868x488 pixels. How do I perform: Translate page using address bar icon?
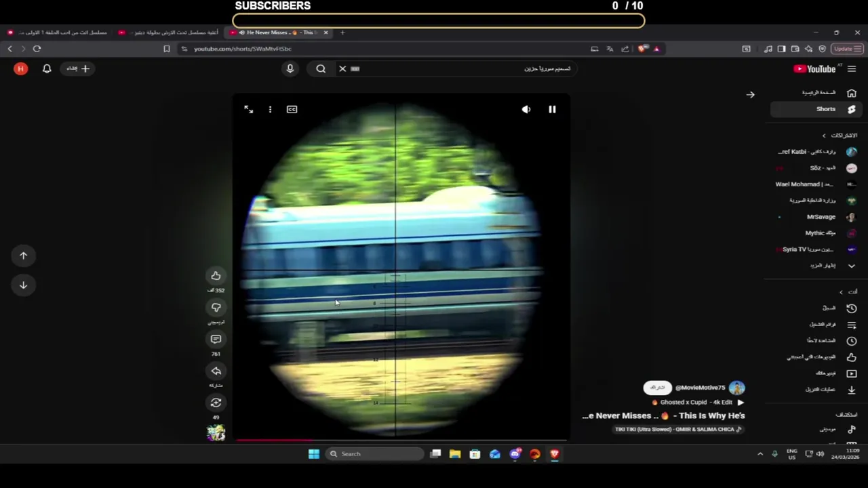pyautogui.click(x=610, y=49)
